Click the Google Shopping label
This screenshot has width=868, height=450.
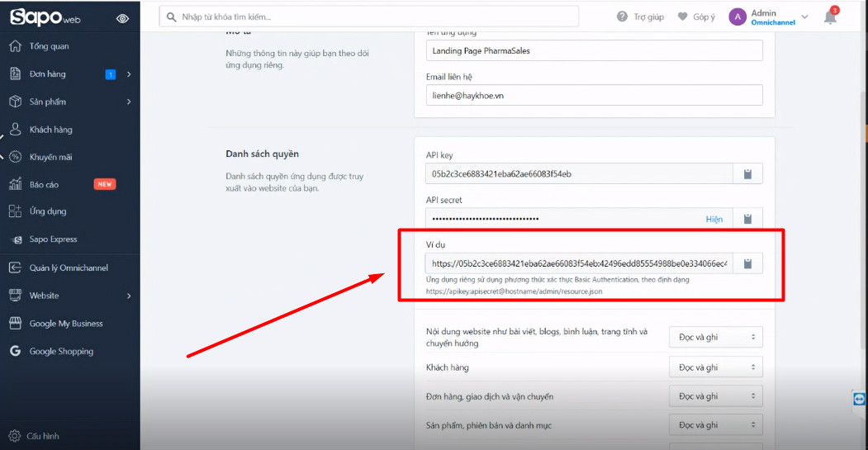[x=61, y=352]
